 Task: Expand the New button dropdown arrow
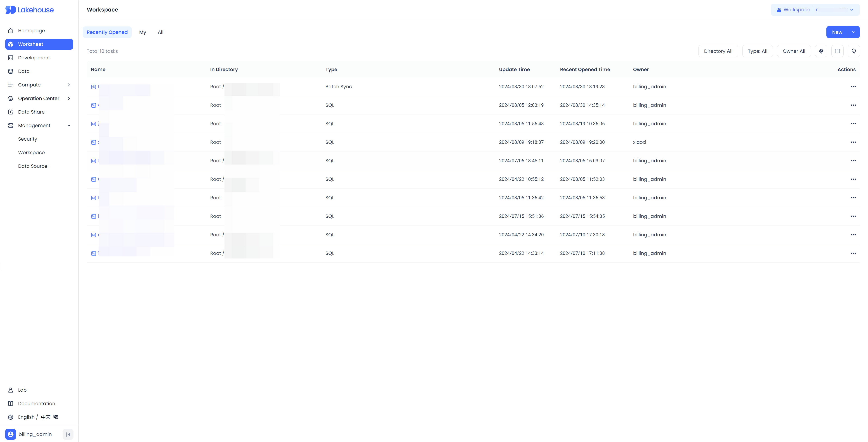[x=854, y=32]
